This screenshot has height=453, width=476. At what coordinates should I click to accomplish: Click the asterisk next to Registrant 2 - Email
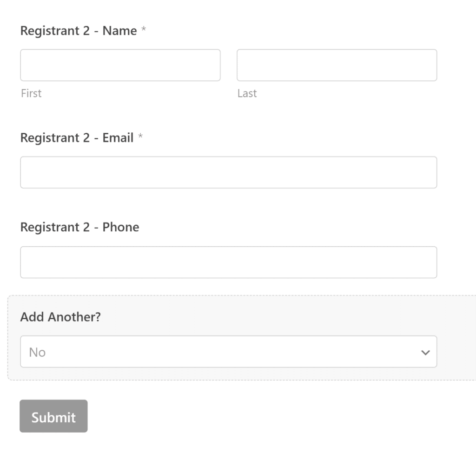[x=141, y=136]
